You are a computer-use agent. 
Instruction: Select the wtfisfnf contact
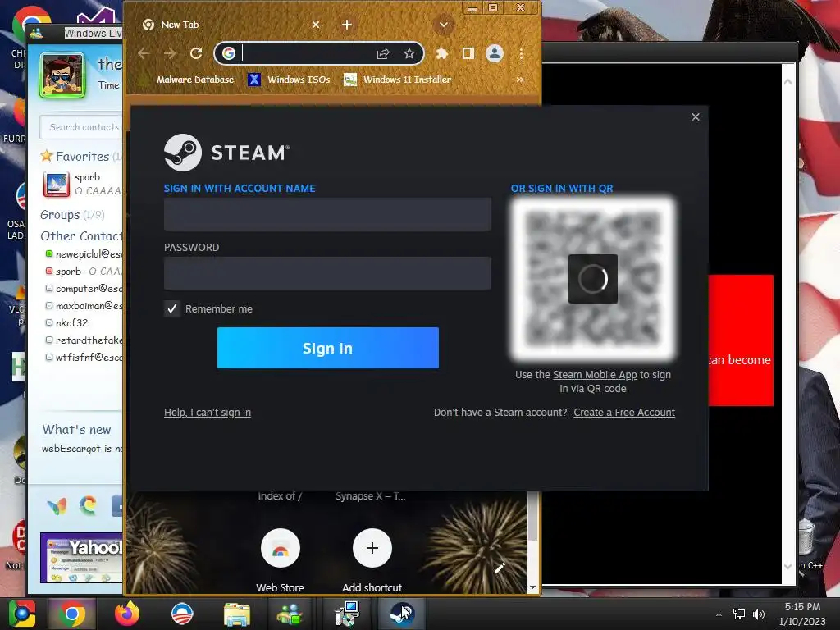pos(84,357)
